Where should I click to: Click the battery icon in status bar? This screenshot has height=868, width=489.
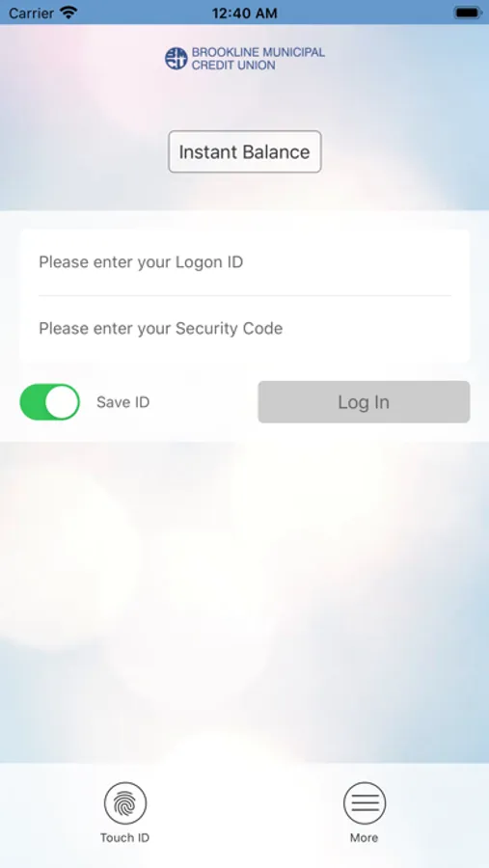[468, 13]
